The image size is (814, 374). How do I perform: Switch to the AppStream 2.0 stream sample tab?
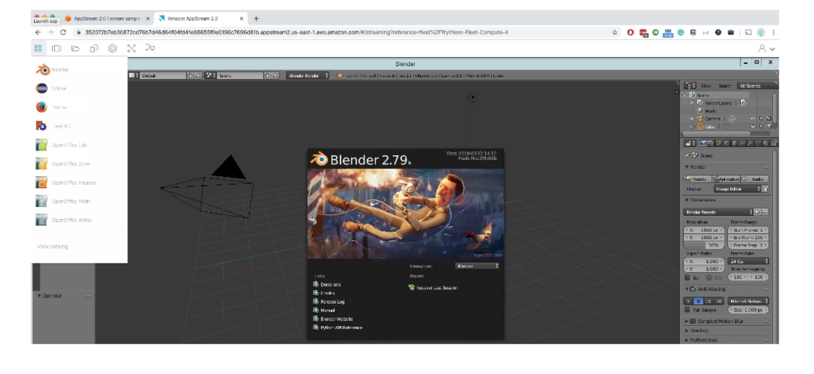click(107, 18)
